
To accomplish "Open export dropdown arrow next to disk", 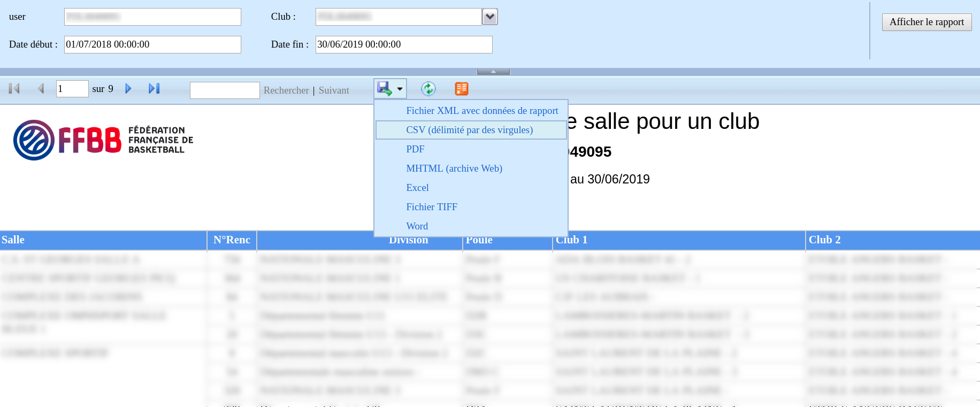I will click(x=400, y=89).
